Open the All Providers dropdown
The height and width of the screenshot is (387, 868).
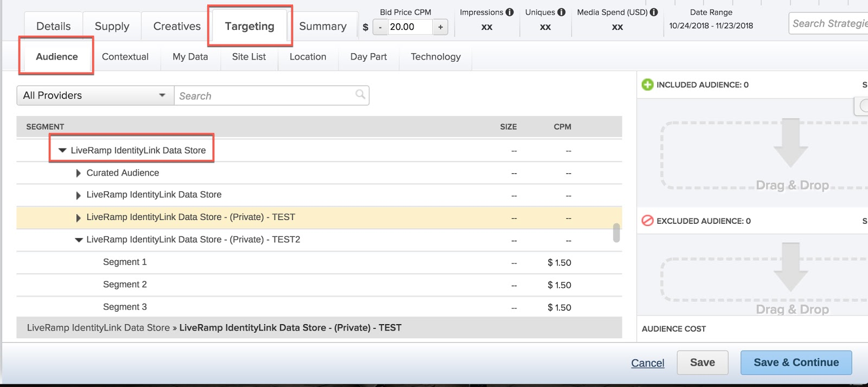coord(95,95)
